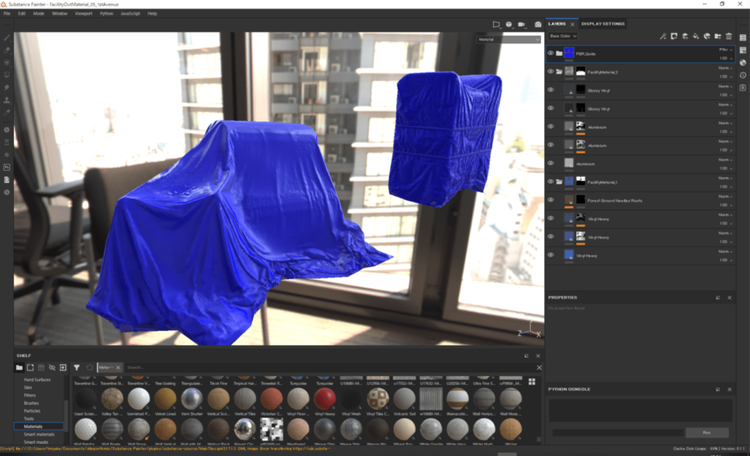Collapse the PBR_Guide folder icon
The height and width of the screenshot is (456, 750).
point(559,54)
